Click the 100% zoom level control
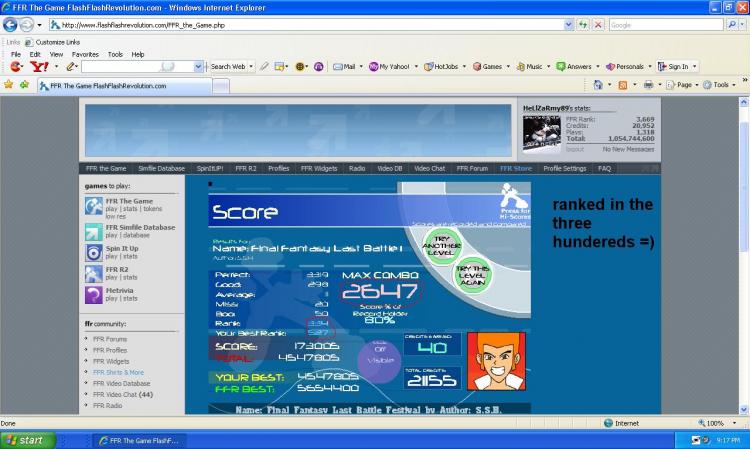Screen dimensions: 750x449 [x=715, y=423]
